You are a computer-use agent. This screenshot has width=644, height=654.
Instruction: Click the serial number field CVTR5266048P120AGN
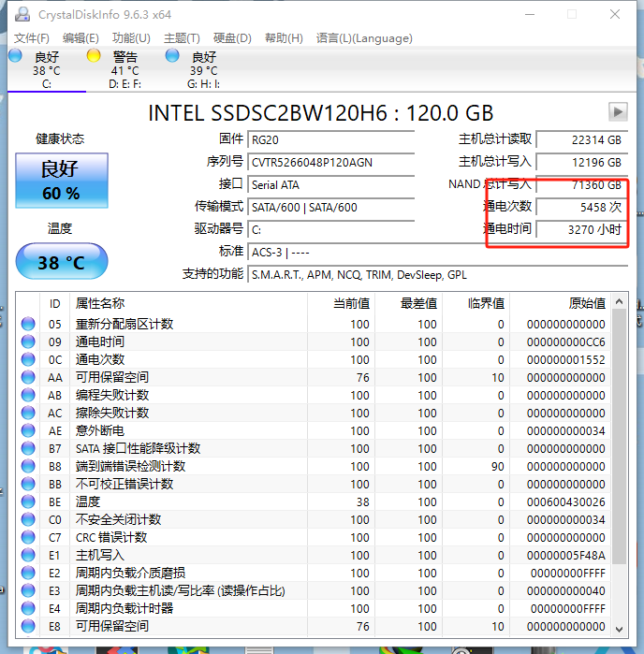(330, 162)
